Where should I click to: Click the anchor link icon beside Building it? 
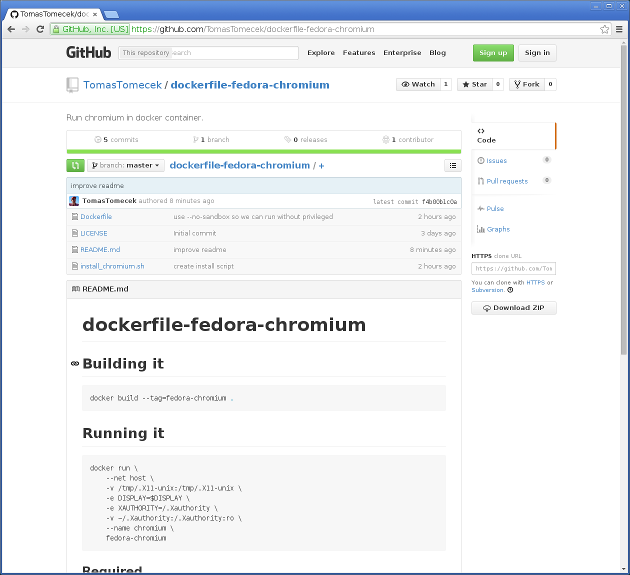click(x=75, y=364)
